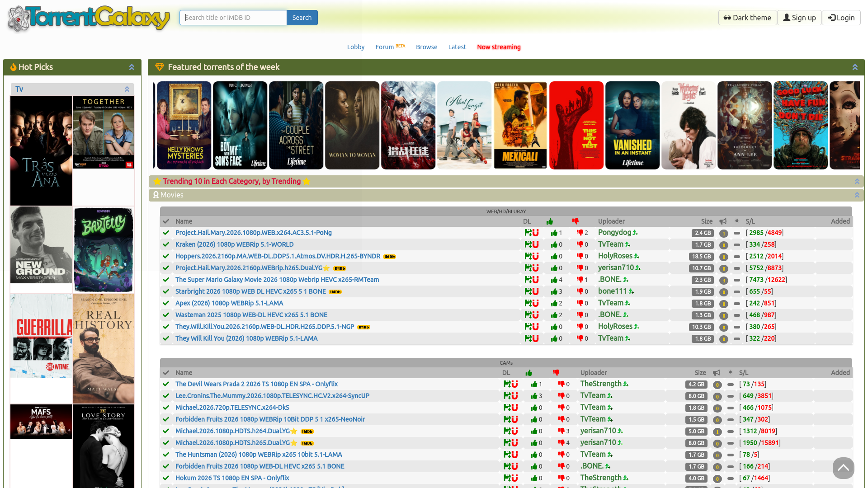The image size is (868, 488).
Task: Open The Huntsman (2026) torrent link
Action: 259,455
